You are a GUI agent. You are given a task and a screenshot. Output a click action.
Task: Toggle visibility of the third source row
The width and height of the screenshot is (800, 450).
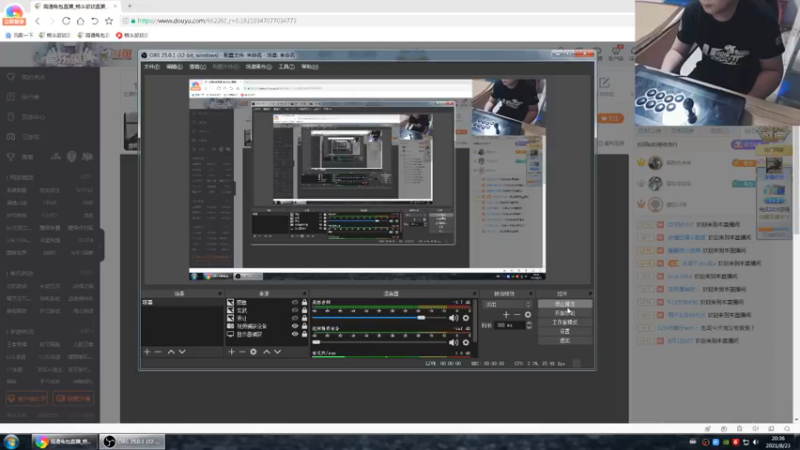(295, 318)
